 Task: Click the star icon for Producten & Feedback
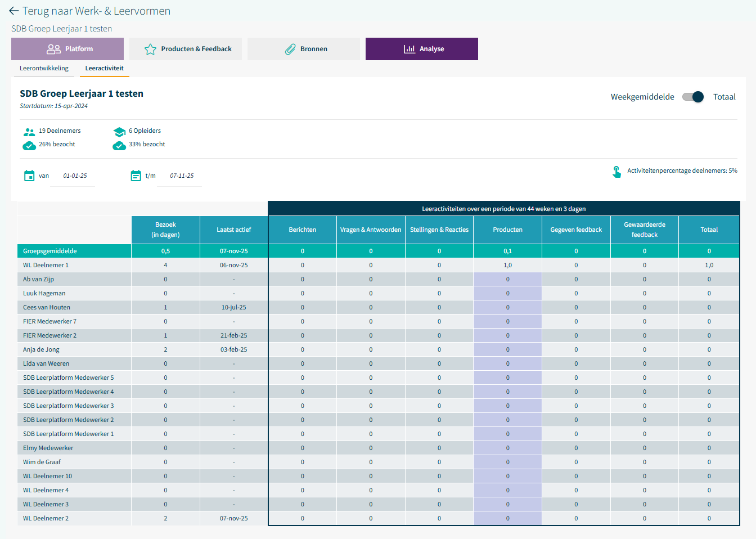(150, 50)
